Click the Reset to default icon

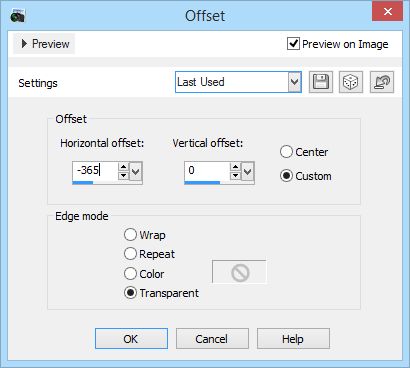(x=382, y=82)
